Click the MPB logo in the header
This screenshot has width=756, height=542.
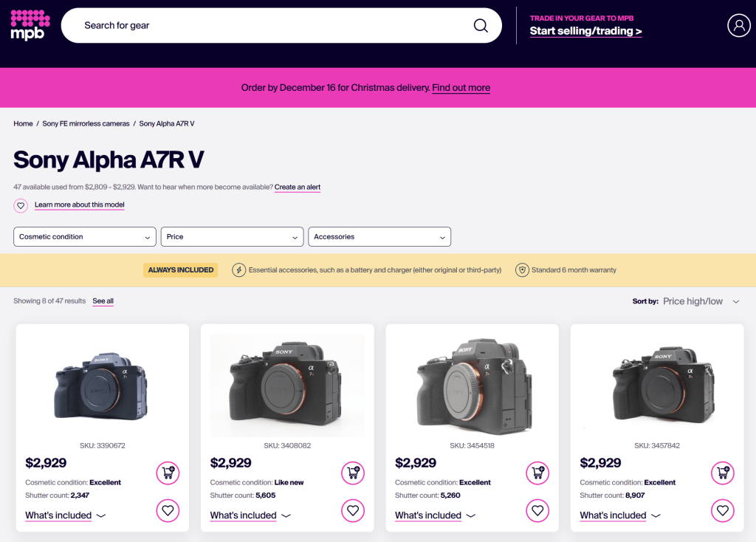[x=30, y=25]
